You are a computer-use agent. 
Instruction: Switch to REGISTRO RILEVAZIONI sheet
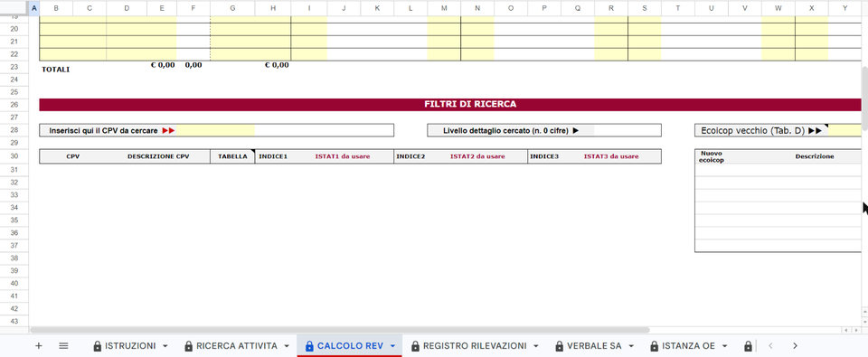point(475,346)
